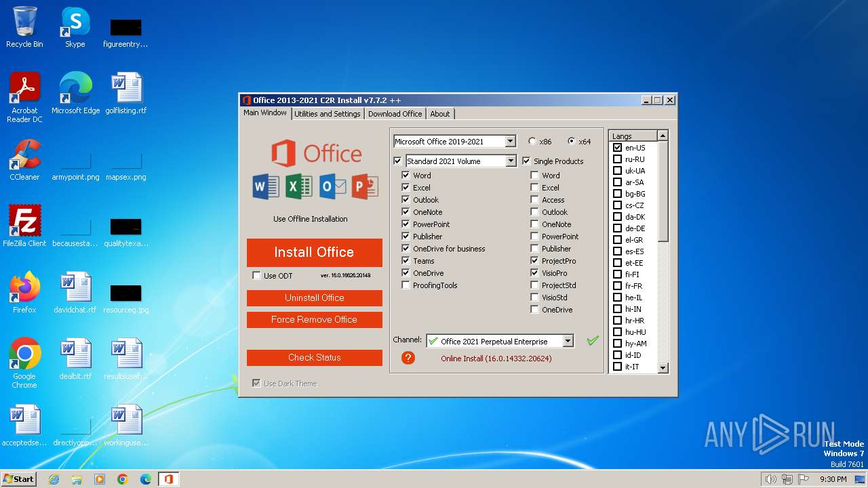Open the Start menu

coord(18,479)
